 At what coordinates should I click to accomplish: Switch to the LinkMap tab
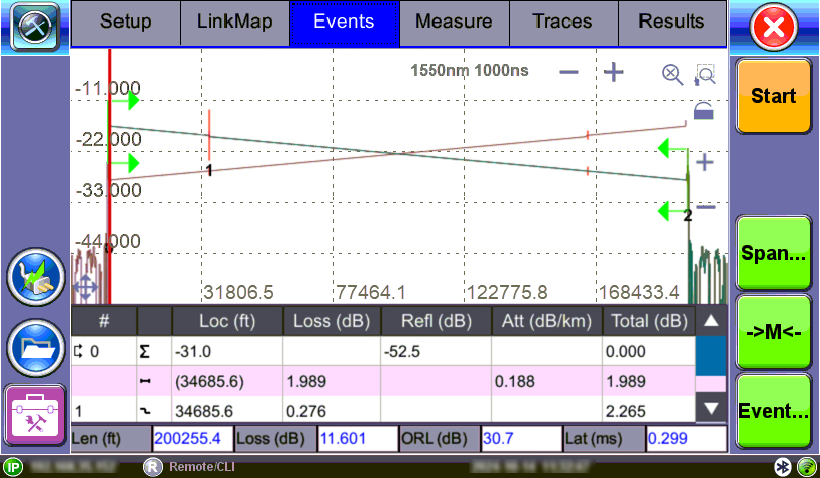[235, 22]
